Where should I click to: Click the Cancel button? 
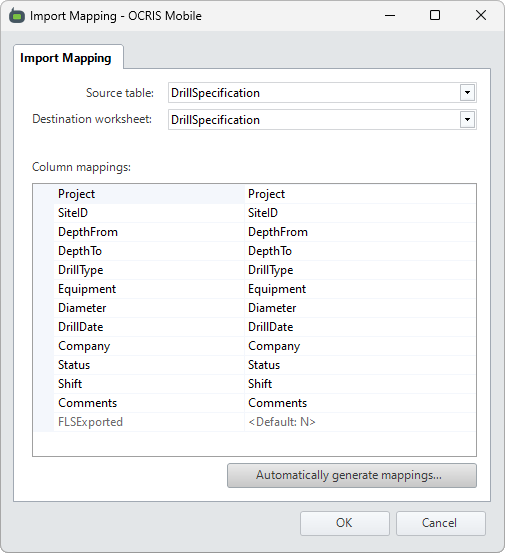tap(440, 523)
